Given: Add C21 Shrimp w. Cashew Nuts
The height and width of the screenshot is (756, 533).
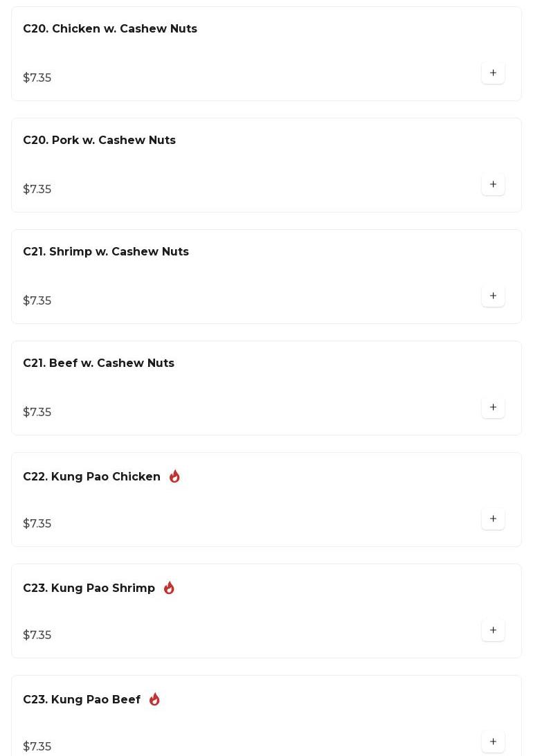Looking at the screenshot, I should pos(493,296).
